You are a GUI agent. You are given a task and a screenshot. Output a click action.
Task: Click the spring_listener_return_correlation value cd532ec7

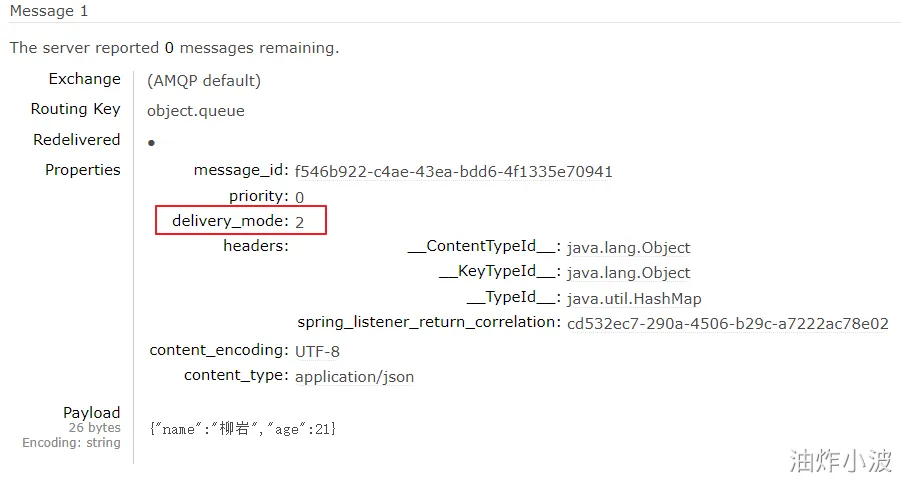[727, 324]
